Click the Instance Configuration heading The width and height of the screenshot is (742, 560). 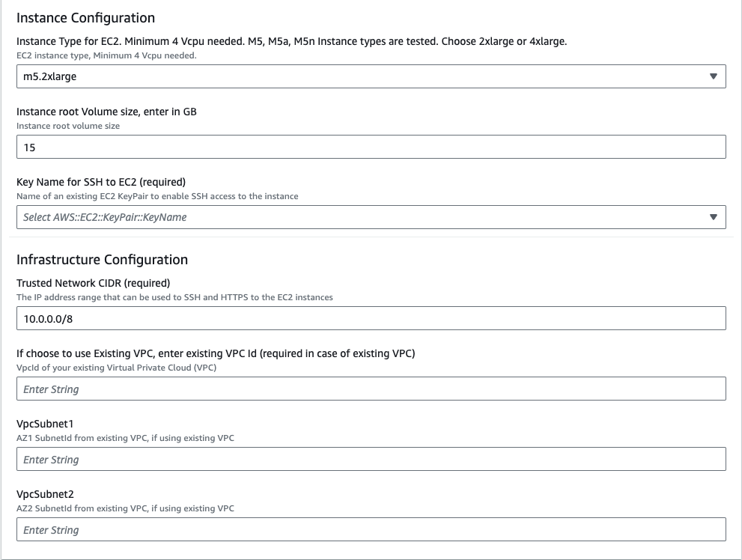coord(85,16)
